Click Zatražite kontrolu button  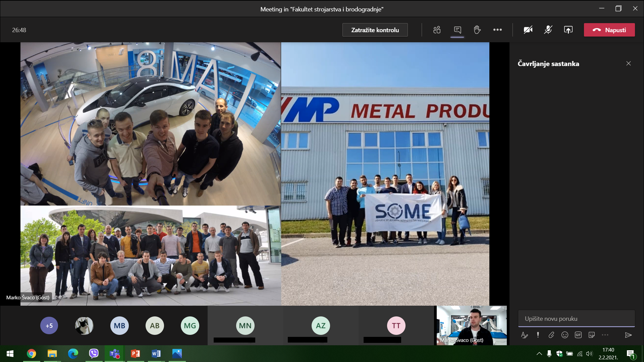tap(375, 30)
